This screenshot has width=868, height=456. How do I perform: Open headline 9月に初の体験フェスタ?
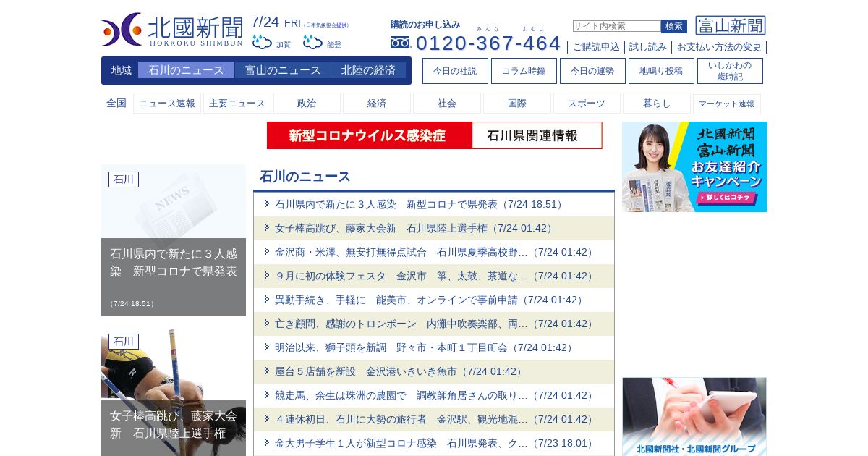point(435,276)
